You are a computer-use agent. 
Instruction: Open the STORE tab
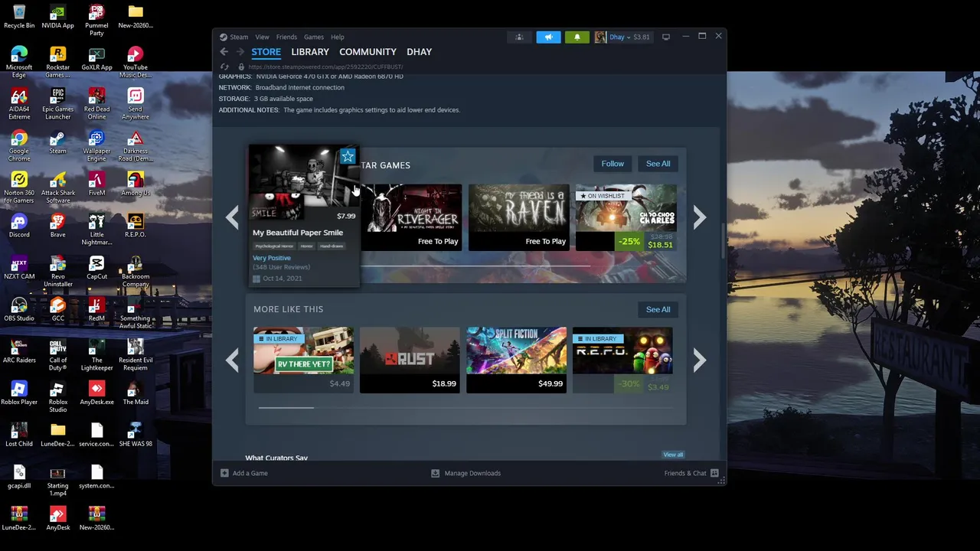tap(266, 52)
